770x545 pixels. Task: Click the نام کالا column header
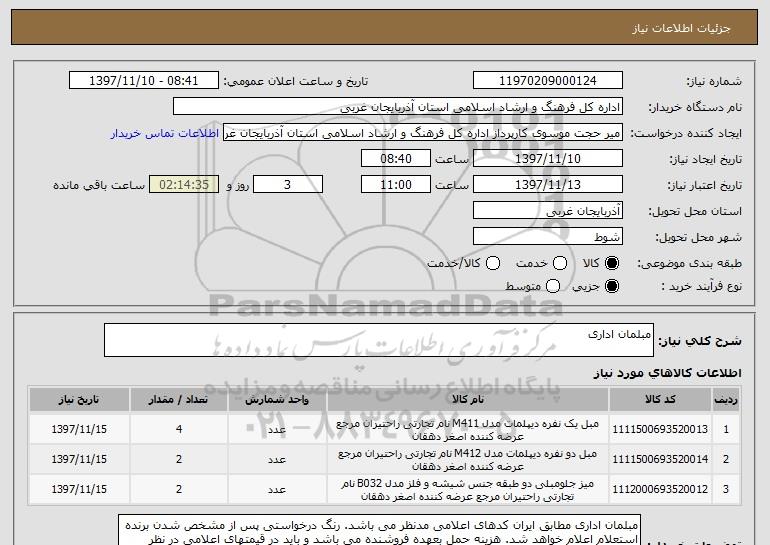pos(468,400)
